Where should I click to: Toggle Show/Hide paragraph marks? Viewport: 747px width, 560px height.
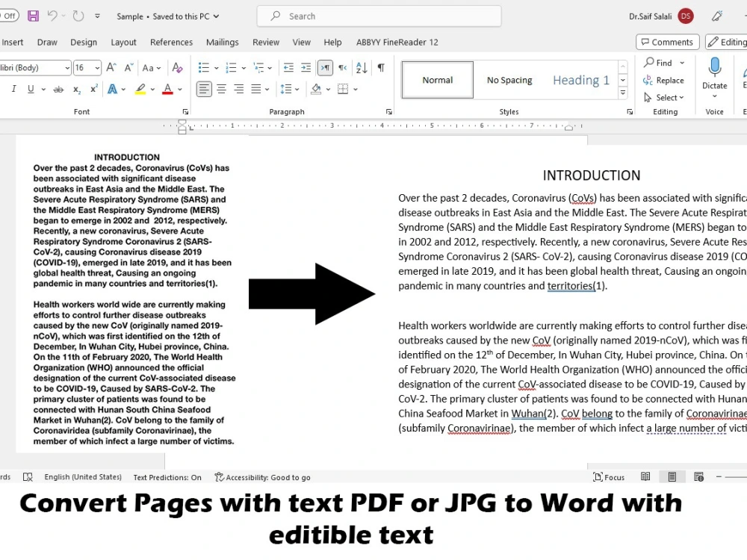click(382, 68)
